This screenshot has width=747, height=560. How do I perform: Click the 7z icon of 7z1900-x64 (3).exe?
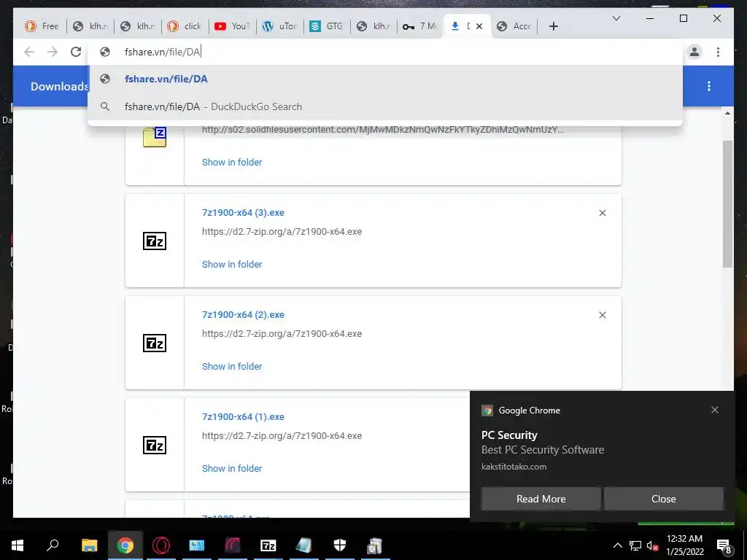pyautogui.click(x=155, y=241)
